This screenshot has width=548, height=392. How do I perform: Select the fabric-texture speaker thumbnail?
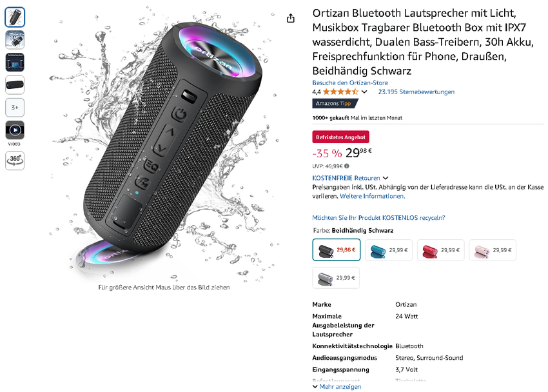(14, 85)
